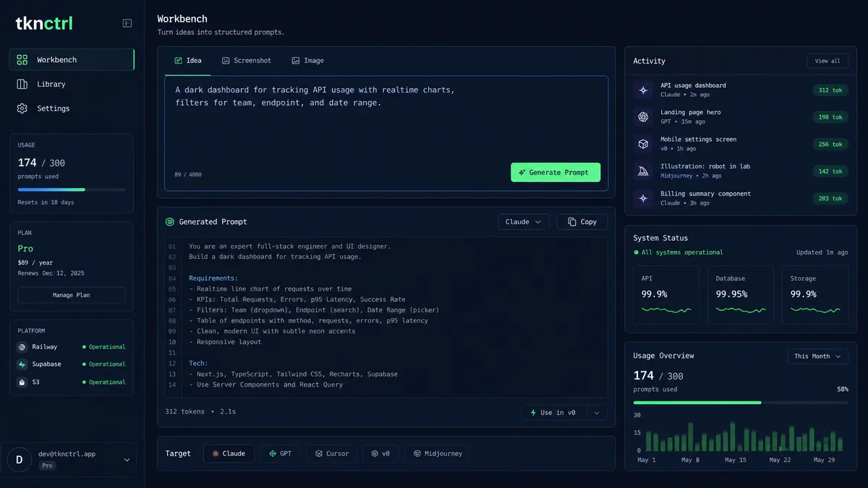Click the Use in v0 button
Image resolution: width=868 pixels, height=488 pixels.
554,413
